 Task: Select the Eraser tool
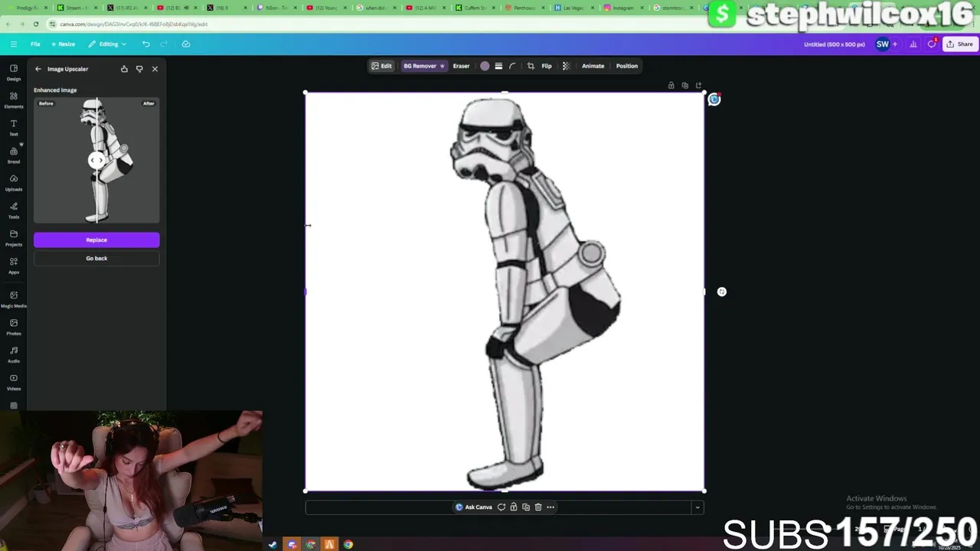461,66
